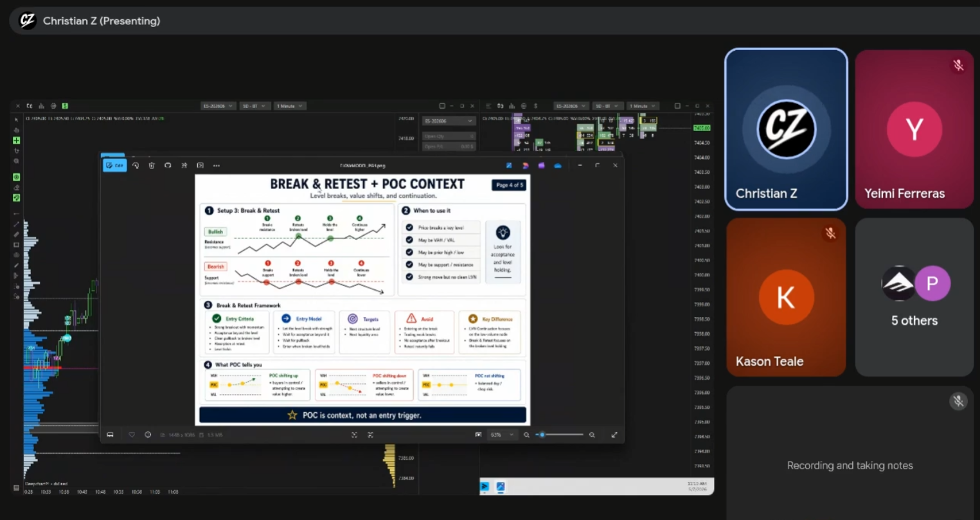Click the zoom in magnifier icon
Screen dimensions: 980x520
coord(592,435)
